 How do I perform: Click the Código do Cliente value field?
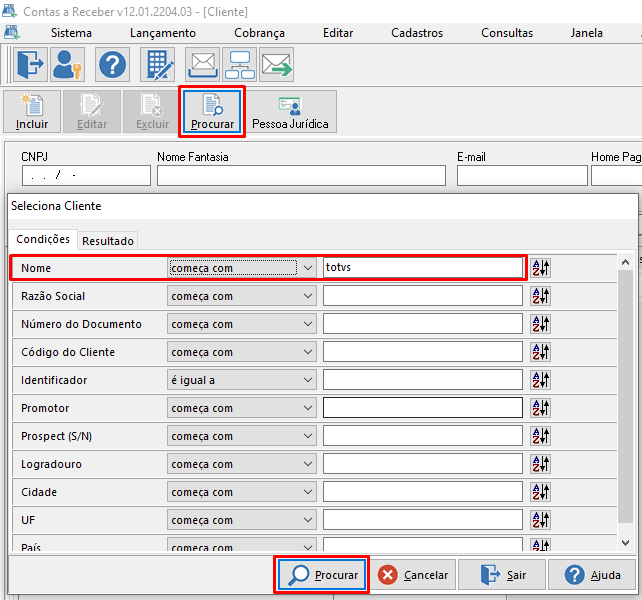[423, 352]
